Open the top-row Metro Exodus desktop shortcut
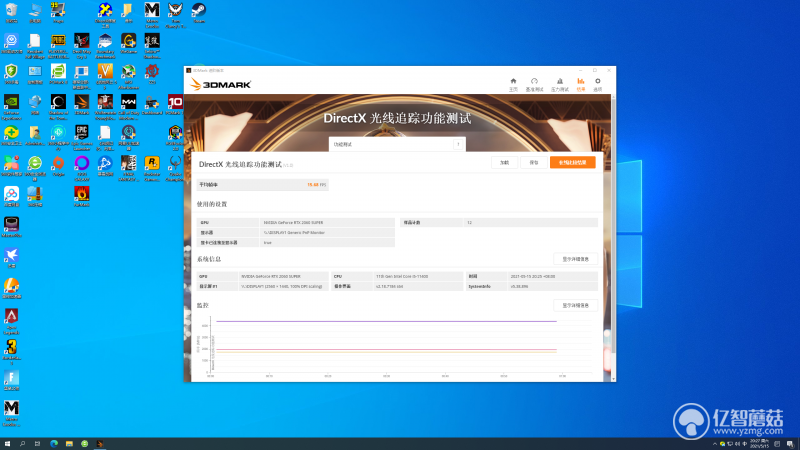The height and width of the screenshot is (450, 800). pyautogui.click(x=152, y=14)
